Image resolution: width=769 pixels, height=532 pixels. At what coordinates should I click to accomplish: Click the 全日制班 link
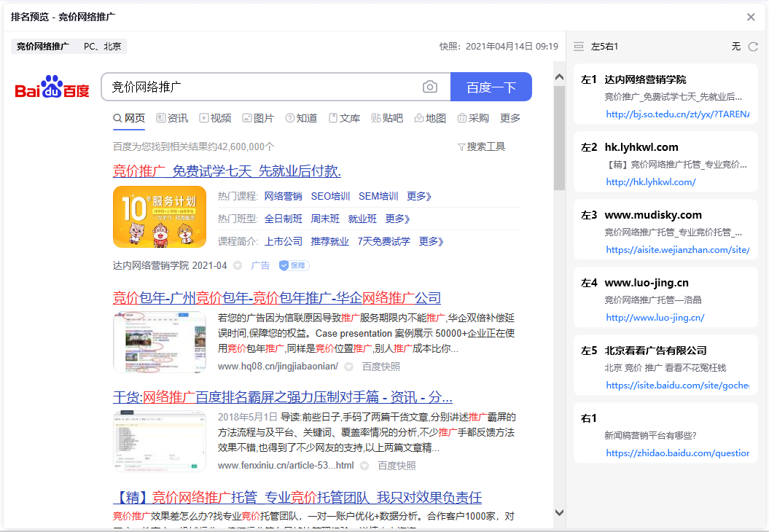283,219
